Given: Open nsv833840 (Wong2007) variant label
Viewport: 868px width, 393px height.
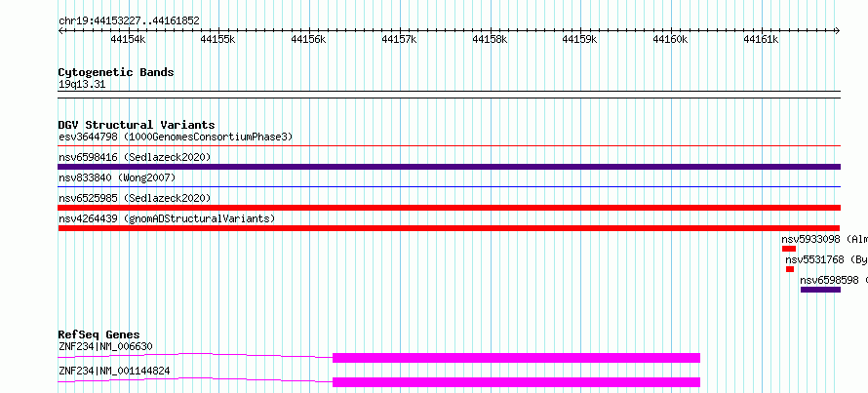Looking at the screenshot, I should pyautogui.click(x=117, y=177).
